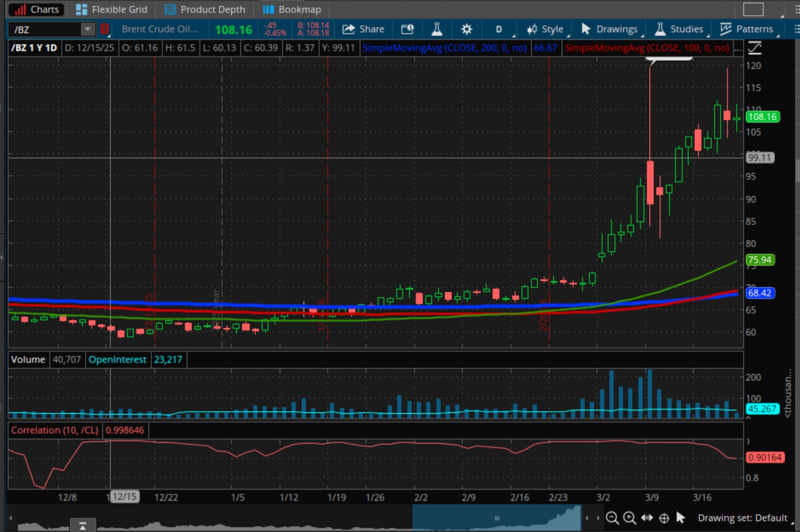Open the Drawings menu
Viewport: 800px width, 532px height.
coord(609,29)
